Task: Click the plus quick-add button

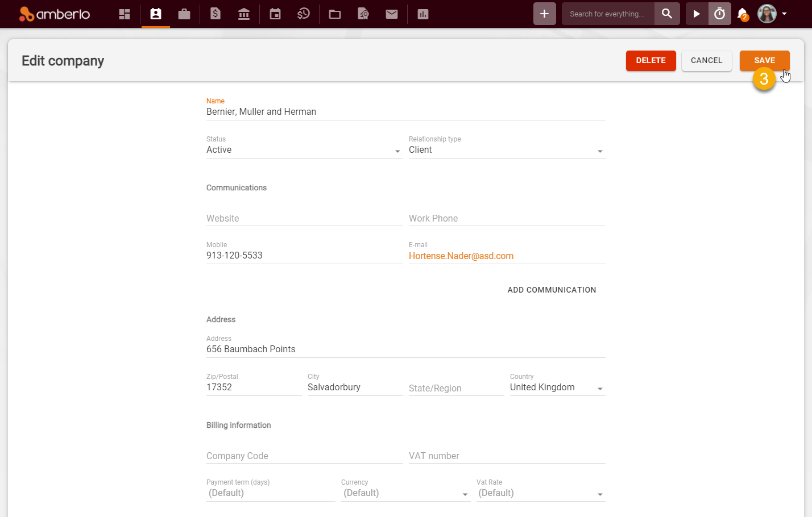Action: pyautogui.click(x=545, y=14)
